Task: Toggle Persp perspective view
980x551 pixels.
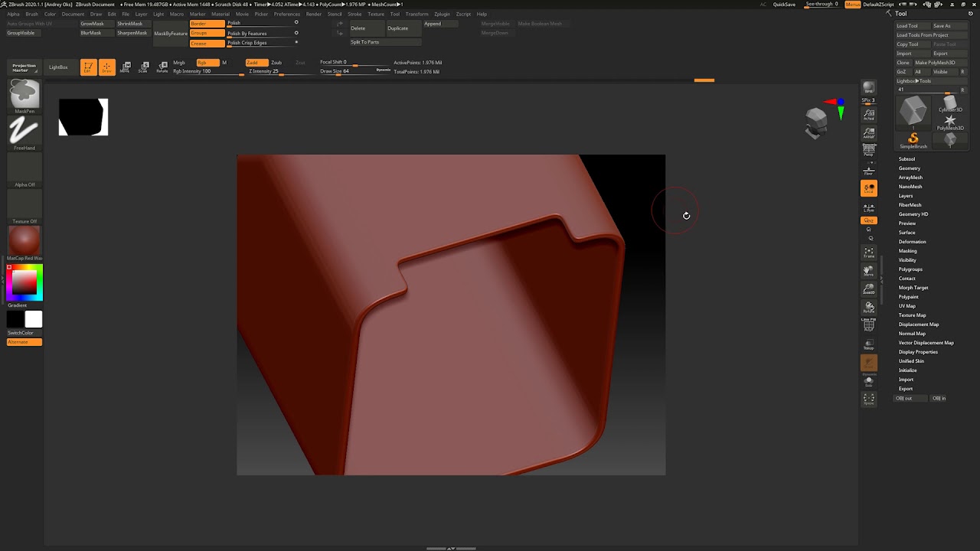Action: point(868,150)
